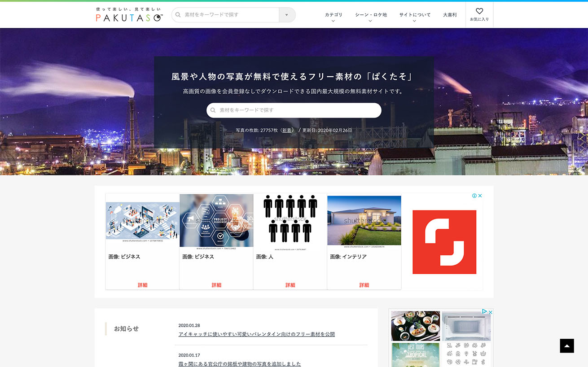Click the news date 2020.01.17
The width and height of the screenshot is (588, 367).
tap(189, 355)
